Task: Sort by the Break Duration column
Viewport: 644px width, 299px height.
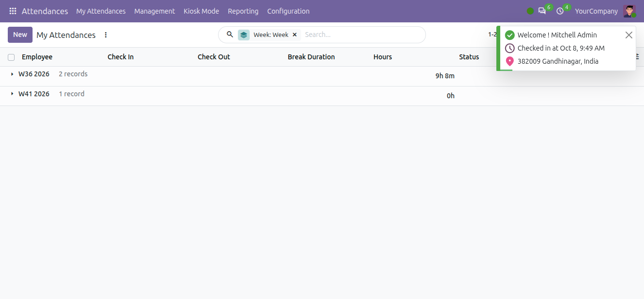Action: 311,57
